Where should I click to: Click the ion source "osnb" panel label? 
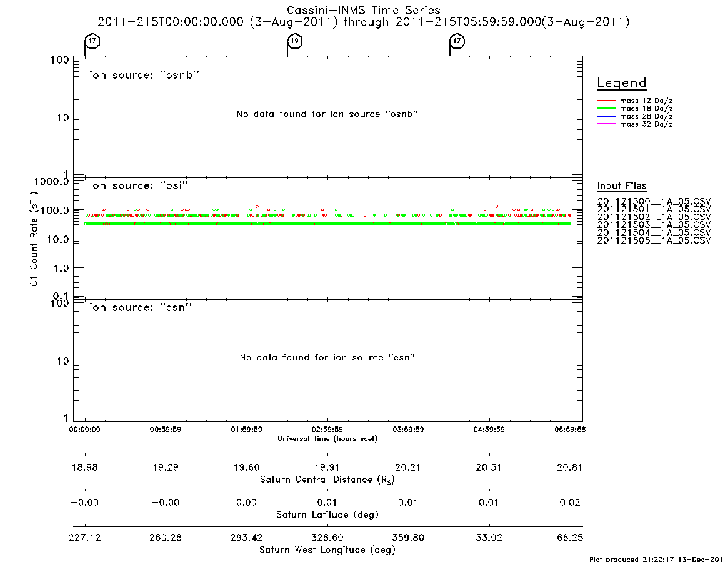(x=144, y=75)
